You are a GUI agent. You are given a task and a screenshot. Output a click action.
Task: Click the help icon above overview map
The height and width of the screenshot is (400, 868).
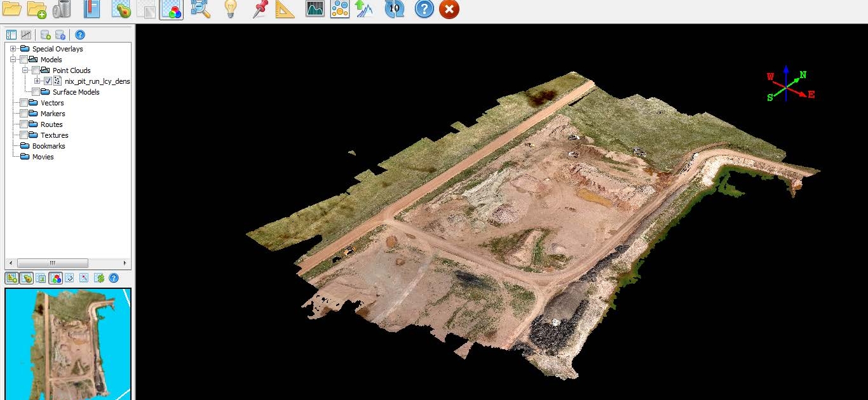point(114,277)
